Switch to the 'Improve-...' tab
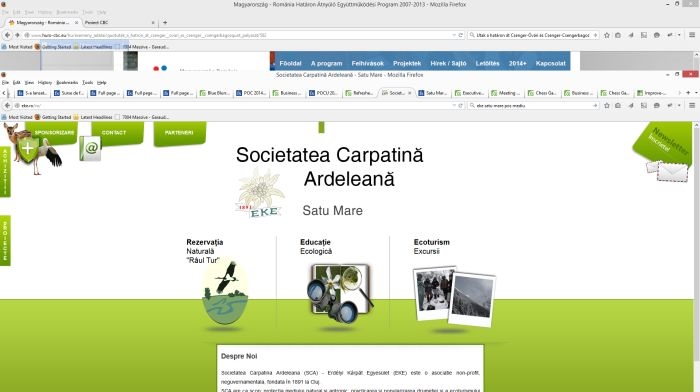 pyautogui.click(x=651, y=93)
